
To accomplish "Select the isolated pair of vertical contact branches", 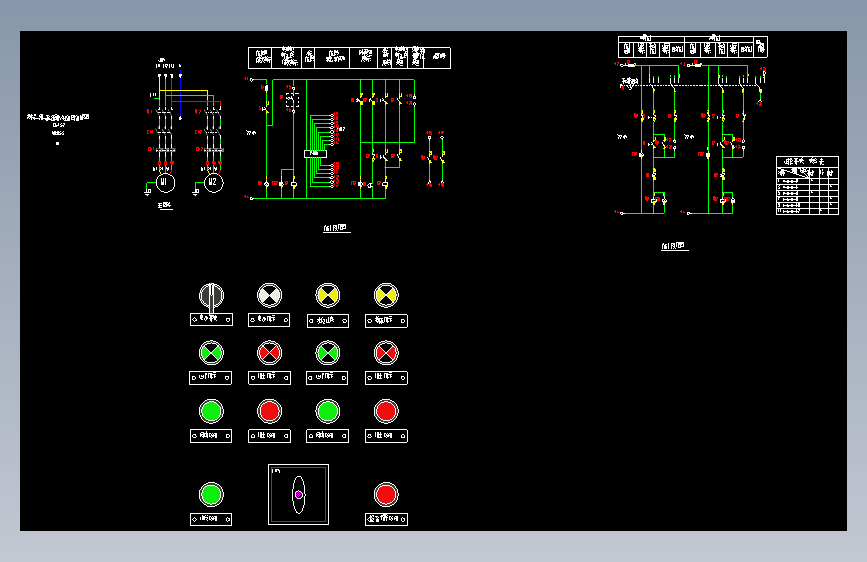I will click(x=436, y=159).
